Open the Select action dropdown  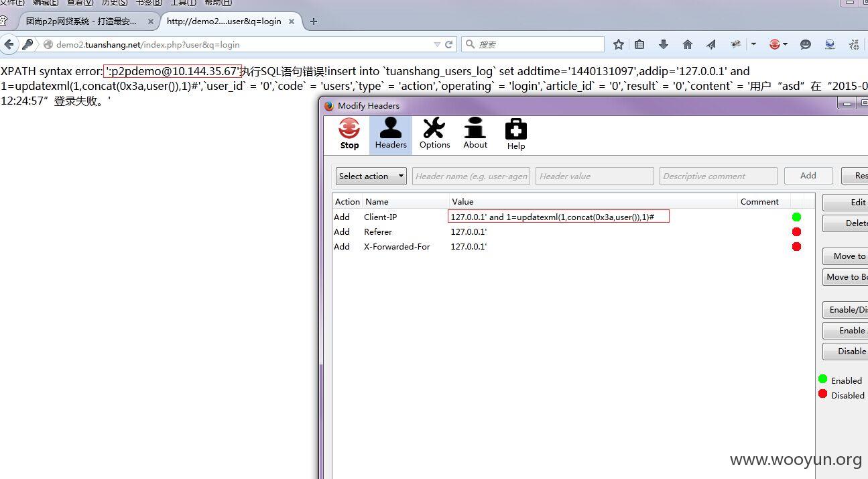(x=371, y=176)
